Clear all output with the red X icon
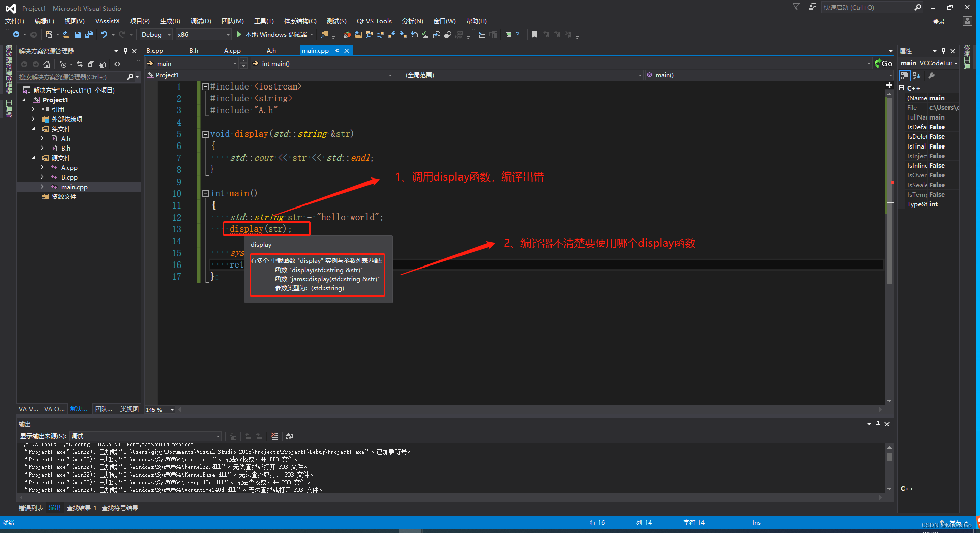This screenshot has height=533, width=980. tap(275, 436)
